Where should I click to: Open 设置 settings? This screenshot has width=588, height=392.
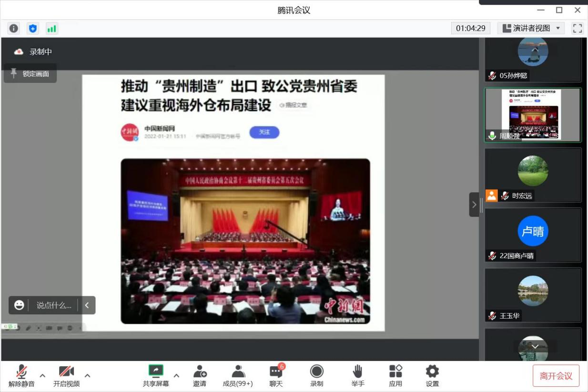coord(432,376)
